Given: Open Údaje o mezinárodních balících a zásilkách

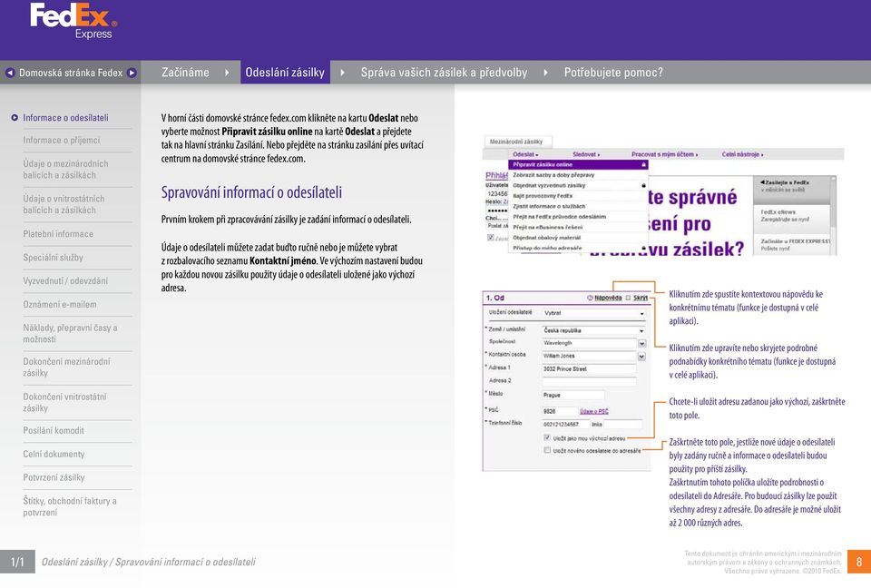Looking at the screenshot, I should click(65, 170).
